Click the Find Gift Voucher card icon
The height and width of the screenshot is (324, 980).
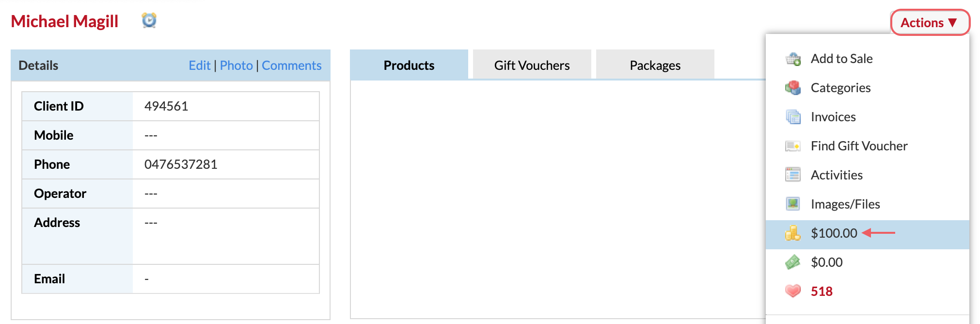793,146
